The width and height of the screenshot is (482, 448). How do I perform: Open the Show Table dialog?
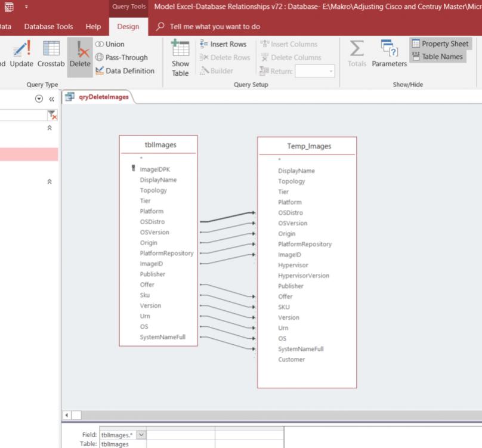point(180,58)
